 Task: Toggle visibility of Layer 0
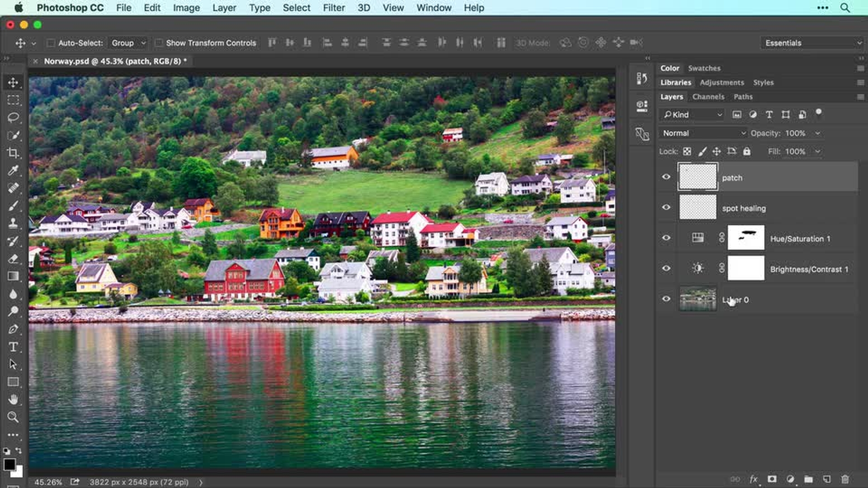click(x=666, y=299)
